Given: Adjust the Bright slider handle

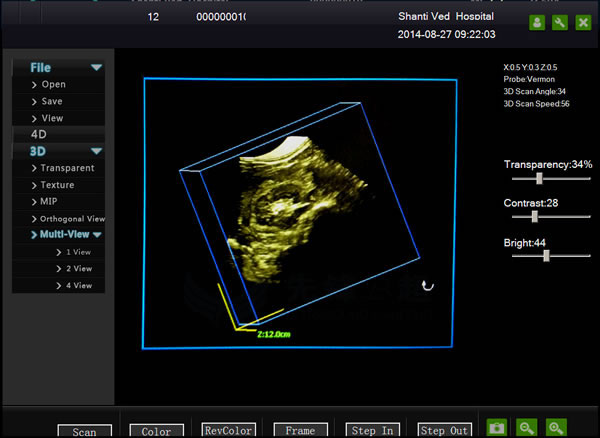Looking at the screenshot, I should tap(546, 256).
